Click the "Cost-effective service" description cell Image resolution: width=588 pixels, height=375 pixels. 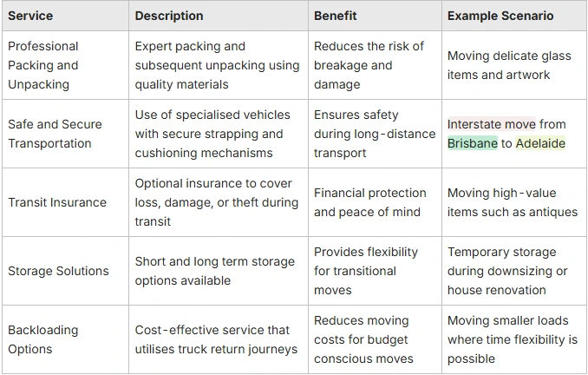[x=216, y=339]
